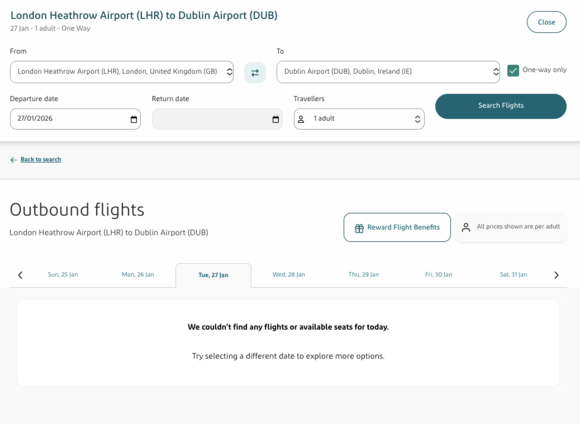
Task: Select the Mon, 26 Jan date tab
Action: point(138,275)
